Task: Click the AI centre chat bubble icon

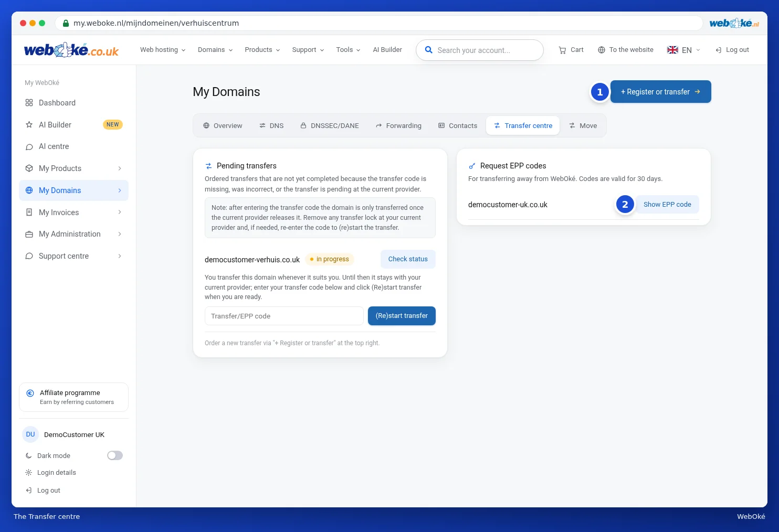Action: (x=29, y=147)
